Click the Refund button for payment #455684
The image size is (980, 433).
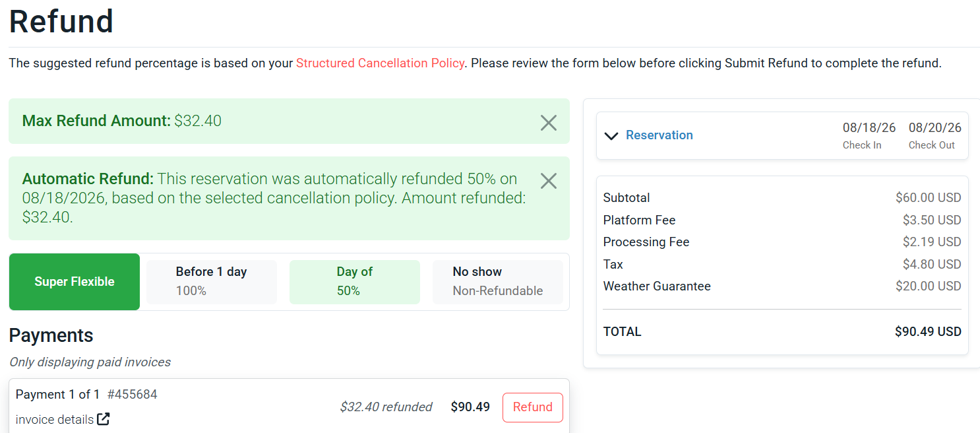coord(533,407)
